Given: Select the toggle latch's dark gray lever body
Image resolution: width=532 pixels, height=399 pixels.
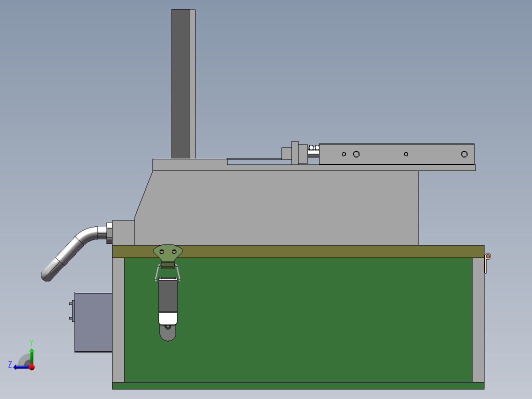Looking at the screenshot, I should pos(168,296).
